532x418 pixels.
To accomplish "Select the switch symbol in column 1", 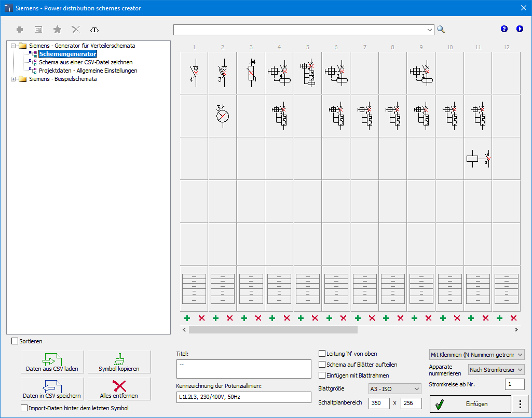I will point(194,73).
